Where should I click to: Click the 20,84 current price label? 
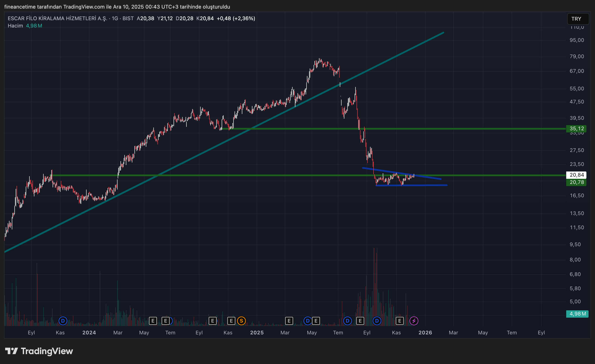tap(576, 175)
